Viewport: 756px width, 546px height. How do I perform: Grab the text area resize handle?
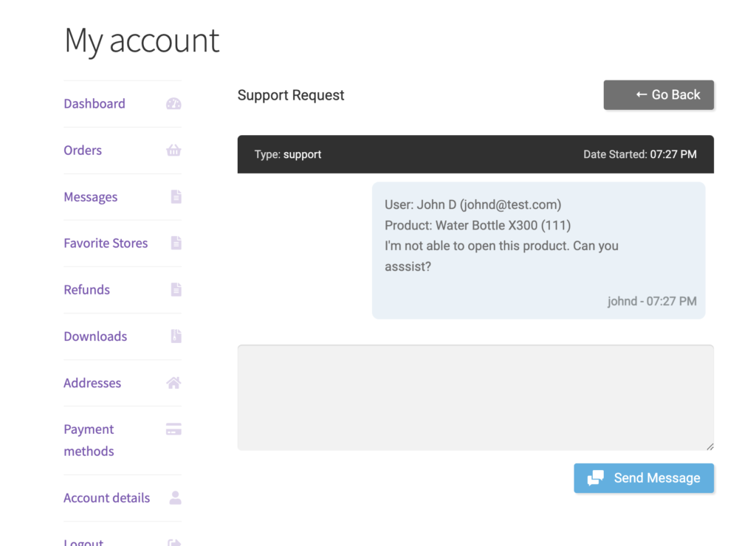[710, 446]
